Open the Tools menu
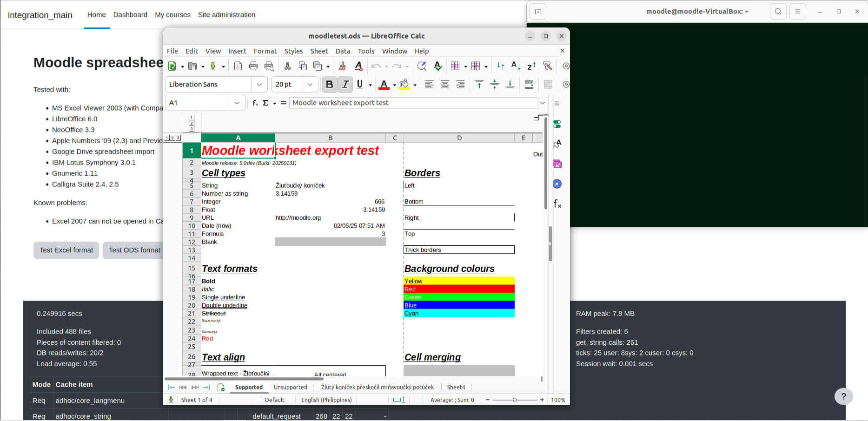 pos(366,51)
